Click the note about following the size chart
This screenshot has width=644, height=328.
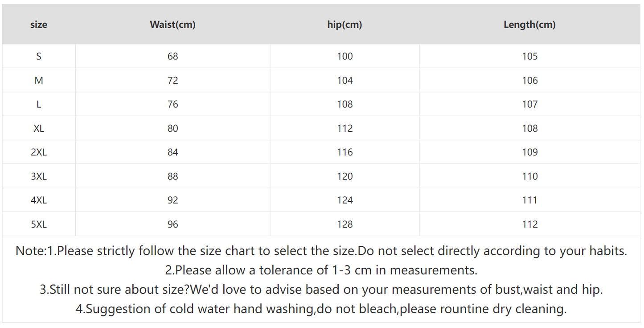click(321, 251)
